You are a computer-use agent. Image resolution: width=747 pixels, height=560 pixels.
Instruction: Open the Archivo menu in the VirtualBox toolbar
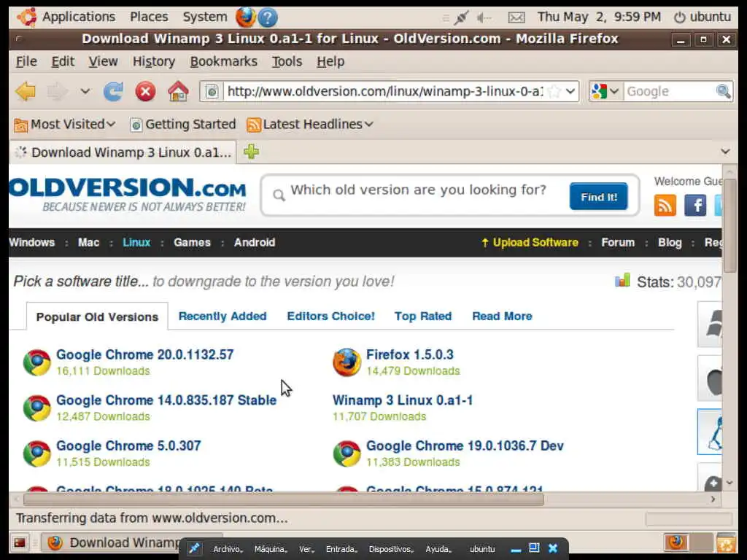point(228,549)
